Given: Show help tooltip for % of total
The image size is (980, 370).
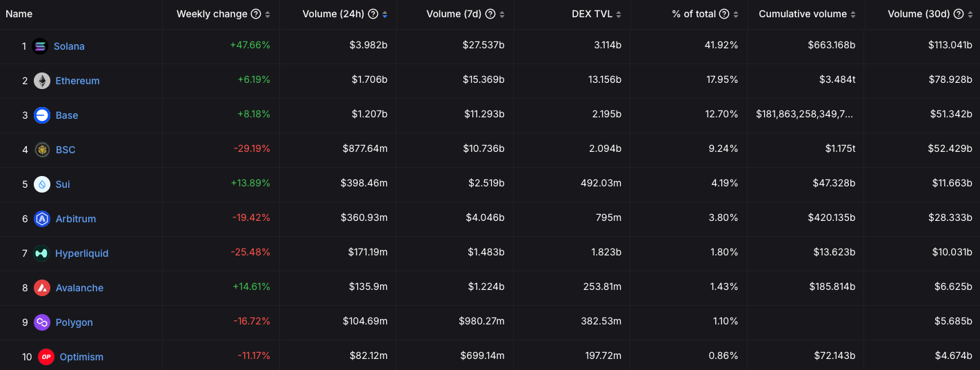Looking at the screenshot, I should [724, 14].
